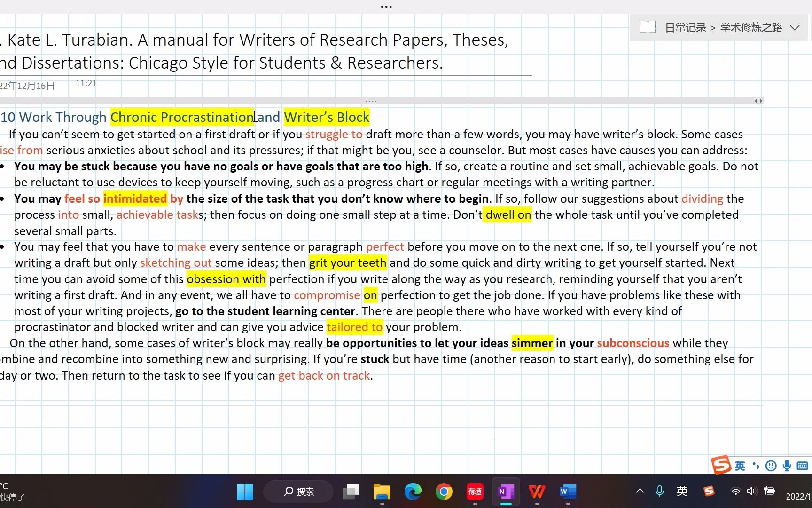This screenshot has width=812, height=508.
Task: Click the page time 11:21
Action: click(86, 83)
